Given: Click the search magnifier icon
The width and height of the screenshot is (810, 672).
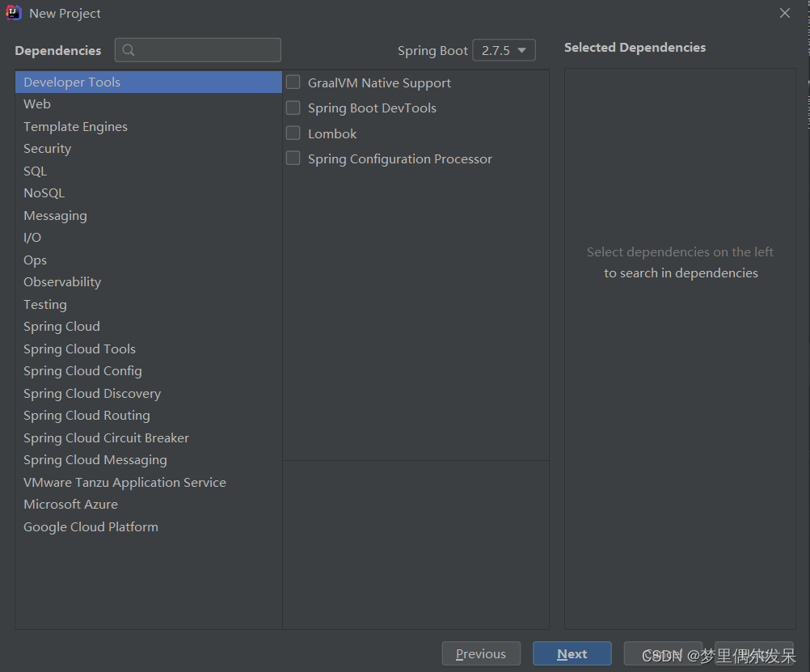Looking at the screenshot, I should click(129, 50).
